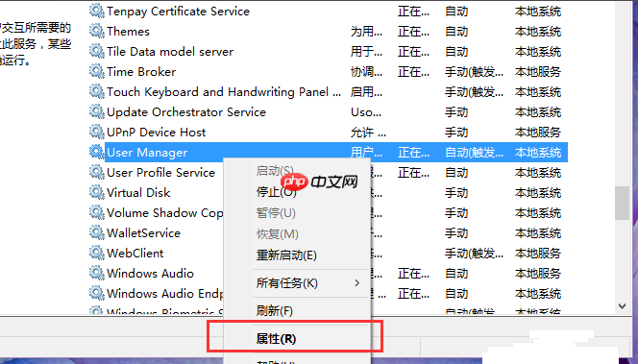Open 所有任务(K) submenu
Screen dimensions: 638x364
click(287, 283)
